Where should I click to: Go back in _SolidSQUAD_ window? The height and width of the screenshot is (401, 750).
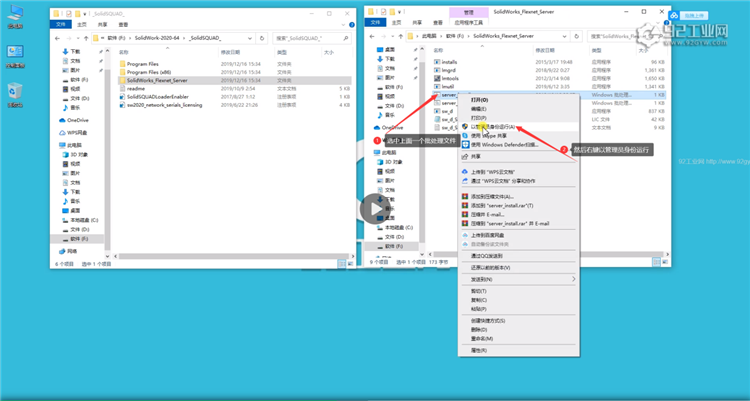pyautogui.click(x=57, y=38)
